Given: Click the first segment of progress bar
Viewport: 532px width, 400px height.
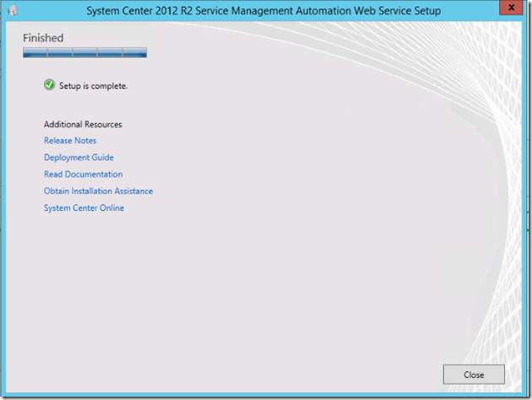Looking at the screenshot, I should pyautogui.click(x=35, y=52).
